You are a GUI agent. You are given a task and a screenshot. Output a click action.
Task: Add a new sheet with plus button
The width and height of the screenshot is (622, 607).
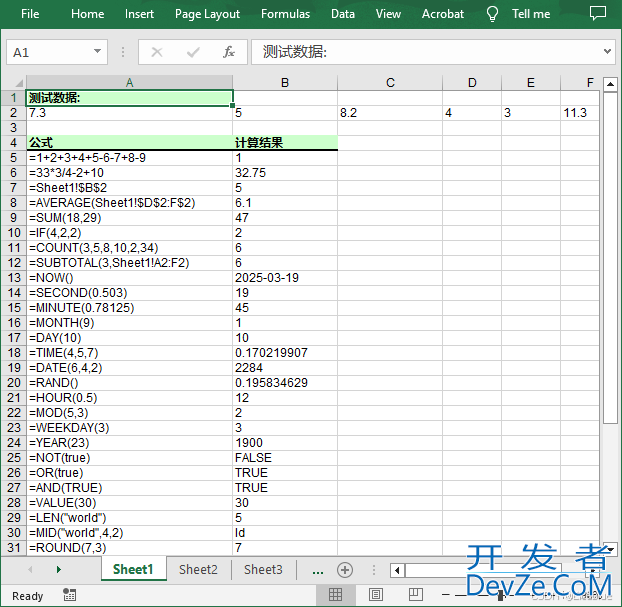coord(345,570)
